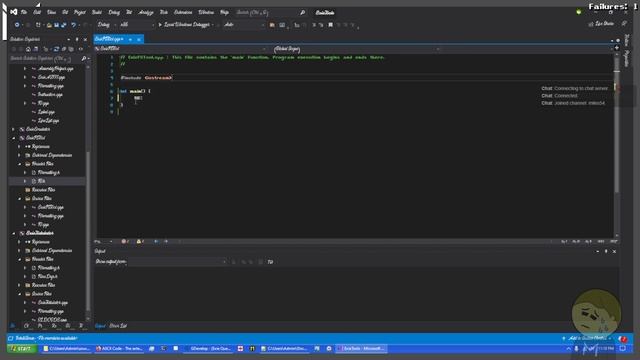This screenshot has height=360, width=640.
Task: Open the File menu
Action: tap(24, 13)
